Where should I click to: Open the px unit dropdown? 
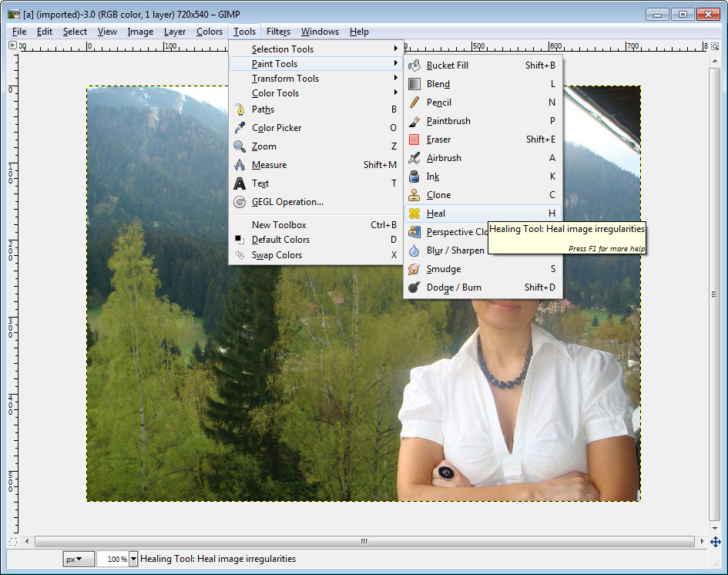tap(79, 559)
